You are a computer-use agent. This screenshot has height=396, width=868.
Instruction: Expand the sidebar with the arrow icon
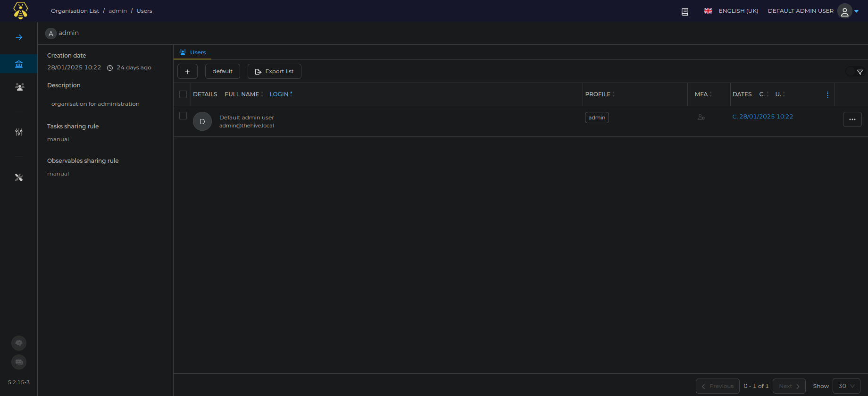(x=19, y=37)
